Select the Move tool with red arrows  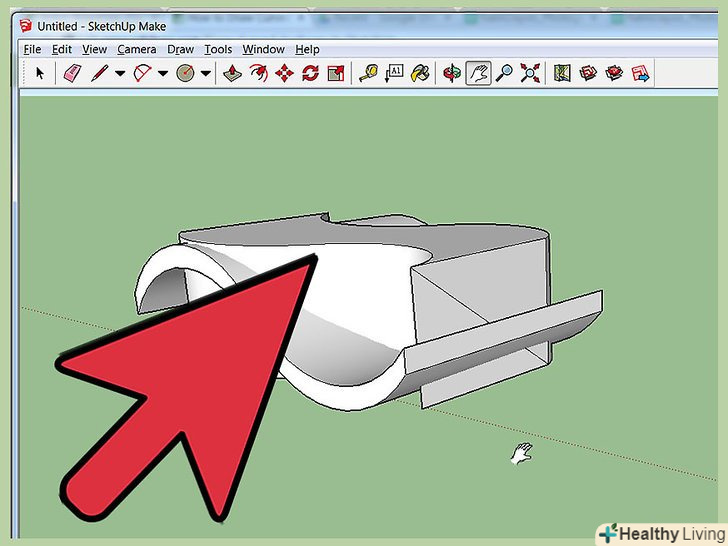tap(284, 73)
